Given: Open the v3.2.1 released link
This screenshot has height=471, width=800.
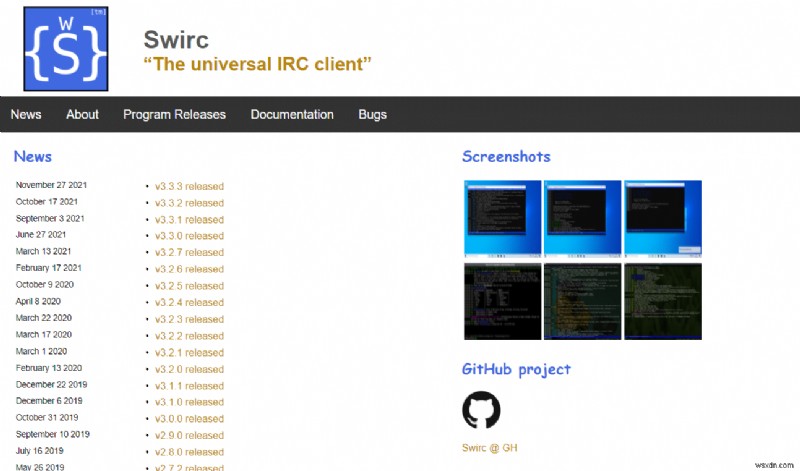Looking at the screenshot, I should (x=189, y=353).
